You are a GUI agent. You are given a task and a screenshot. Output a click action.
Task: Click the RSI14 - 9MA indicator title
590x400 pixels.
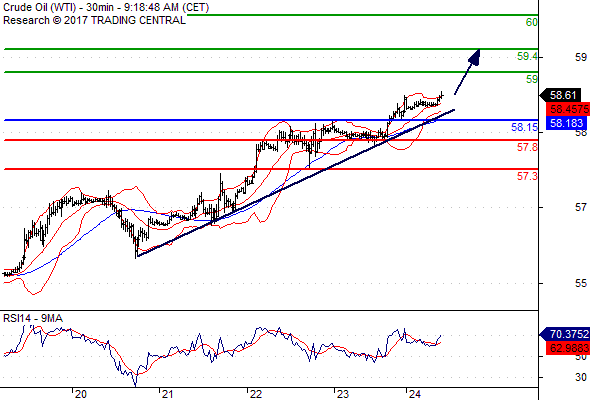[x=33, y=318]
